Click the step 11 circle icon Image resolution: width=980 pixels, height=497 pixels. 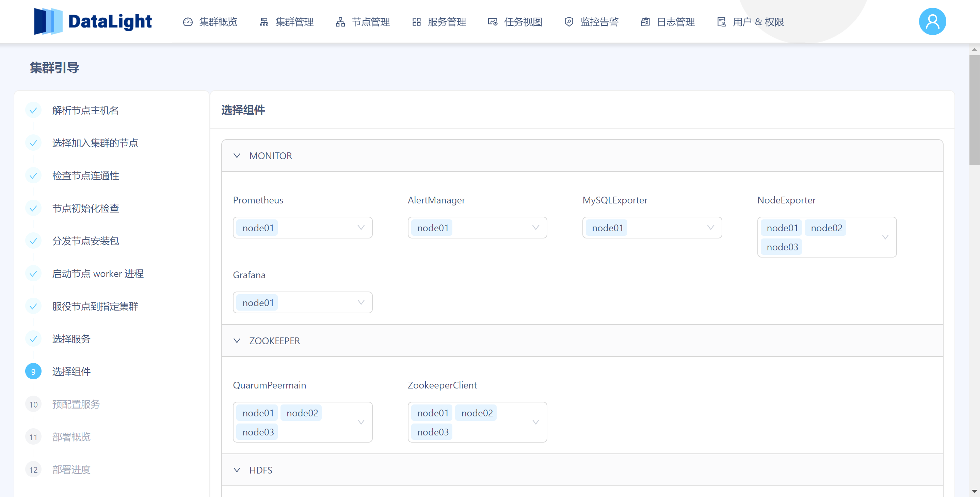pyautogui.click(x=33, y=437)
